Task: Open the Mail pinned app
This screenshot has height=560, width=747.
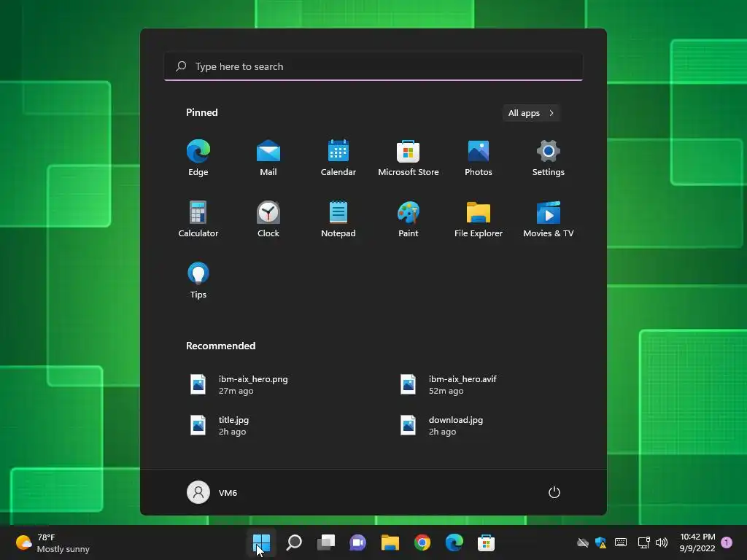Action: [268, 157]
